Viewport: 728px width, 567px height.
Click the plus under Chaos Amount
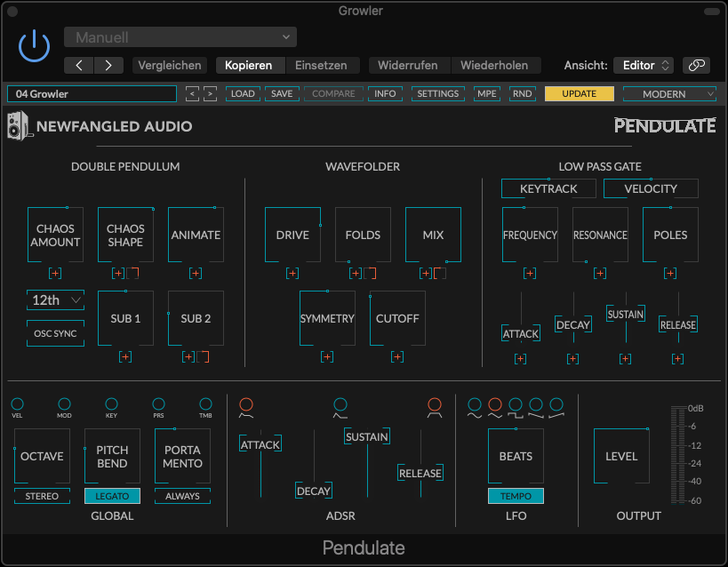tap(55, 273)
